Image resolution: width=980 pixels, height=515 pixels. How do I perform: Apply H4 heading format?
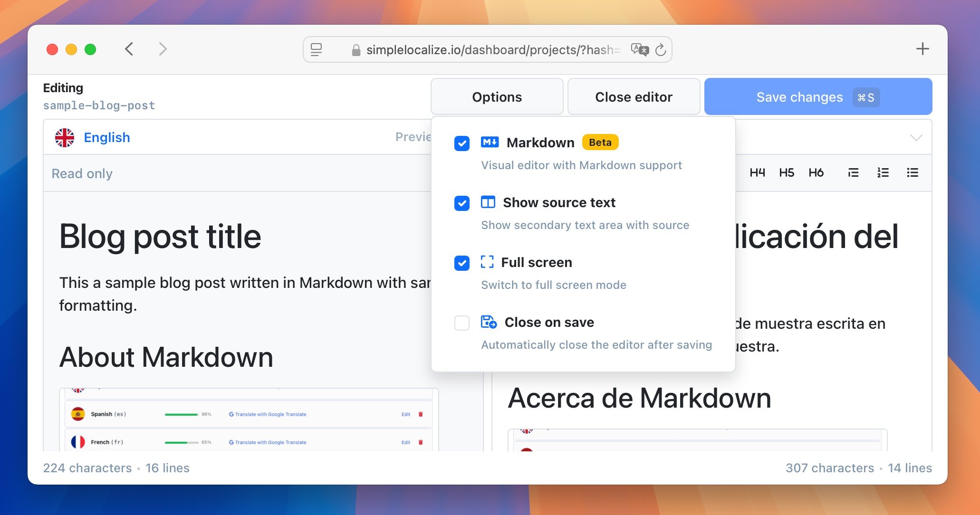[x=757, y=172]
